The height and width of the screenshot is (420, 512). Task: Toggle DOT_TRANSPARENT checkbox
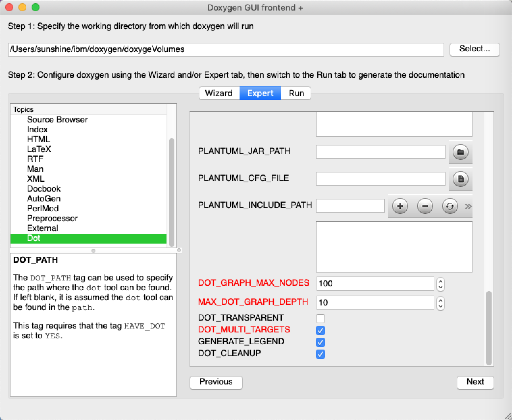(320, 318)
